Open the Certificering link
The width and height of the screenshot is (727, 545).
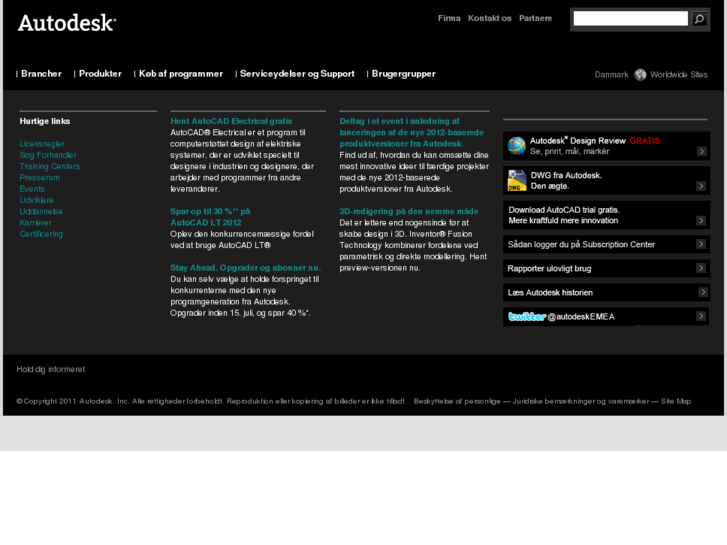pyautogui.click(x=41, y=234)
